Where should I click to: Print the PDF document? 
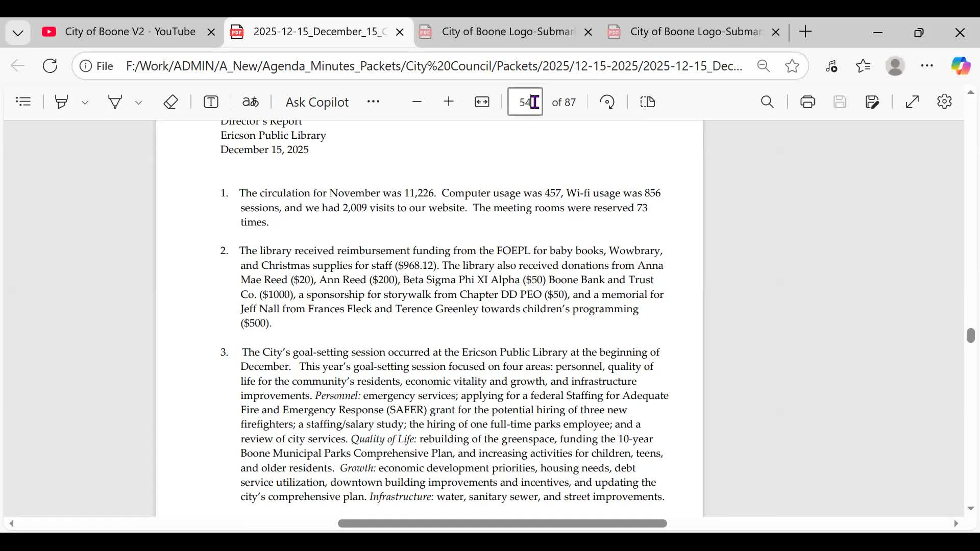tap(807, 102)
